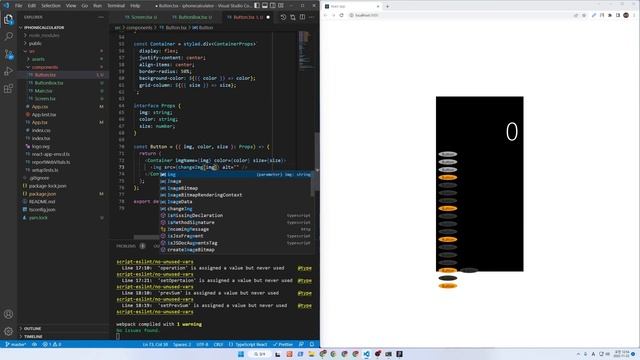Toggle the primary side bar layout icon
Screen dimensions: 640x360
(257, 6)
